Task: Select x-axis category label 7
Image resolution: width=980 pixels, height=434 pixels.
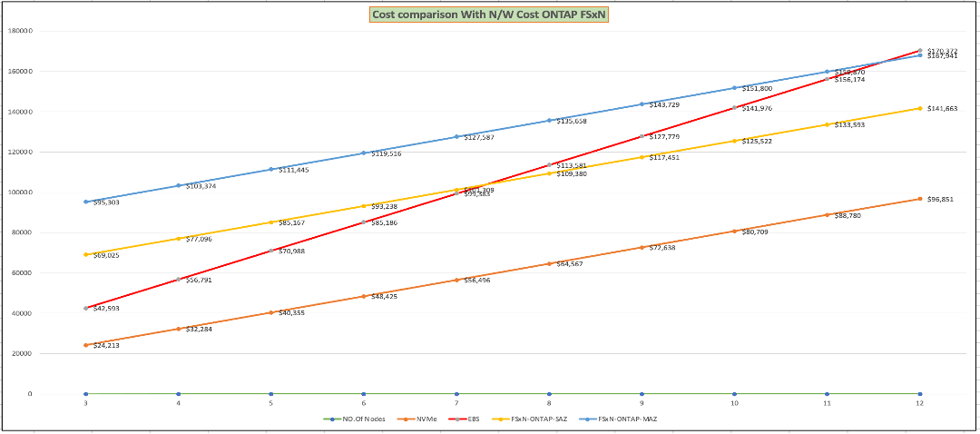Action: 456,405
